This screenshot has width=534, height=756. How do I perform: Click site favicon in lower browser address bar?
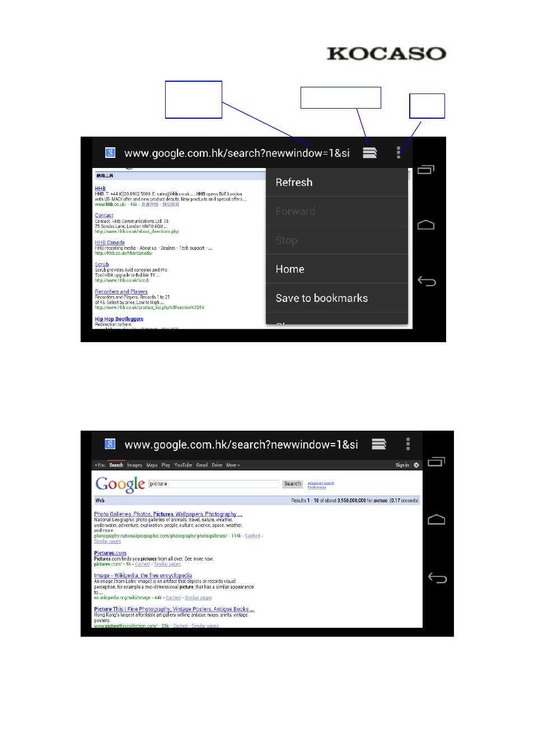tap(110, 444)
